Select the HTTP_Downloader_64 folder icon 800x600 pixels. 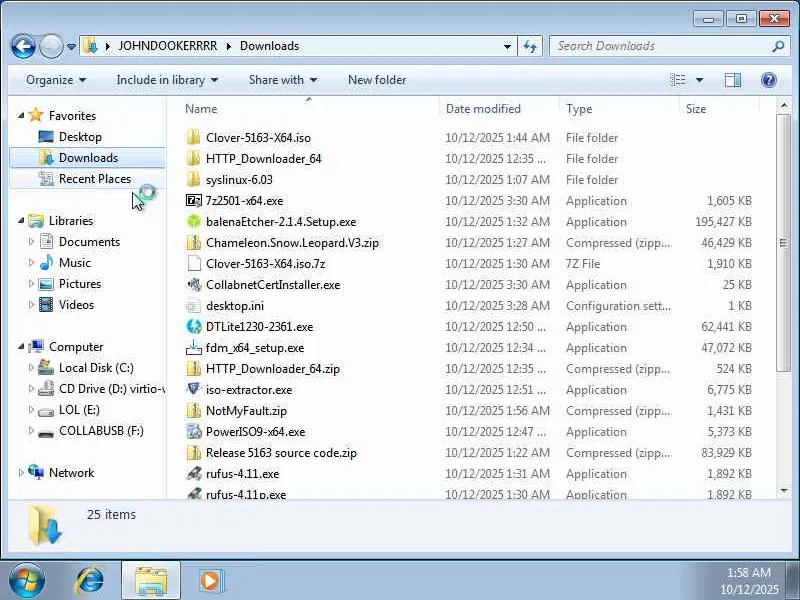(x=193, y=158)
